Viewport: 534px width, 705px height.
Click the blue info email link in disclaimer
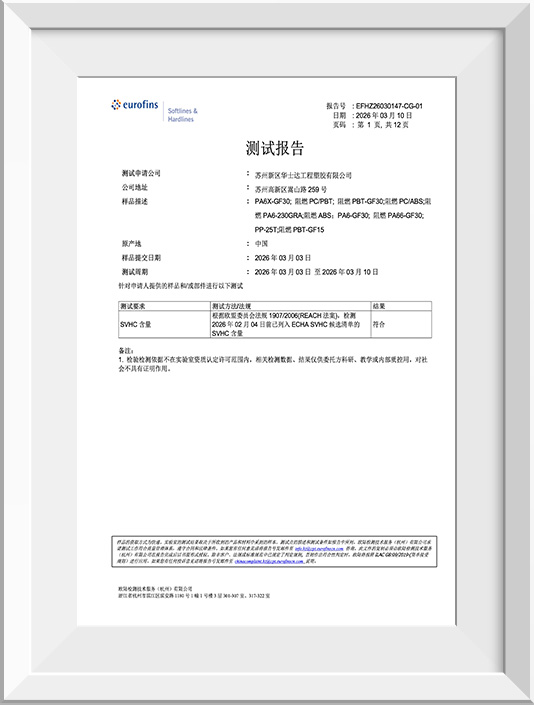tap(319, 549)
